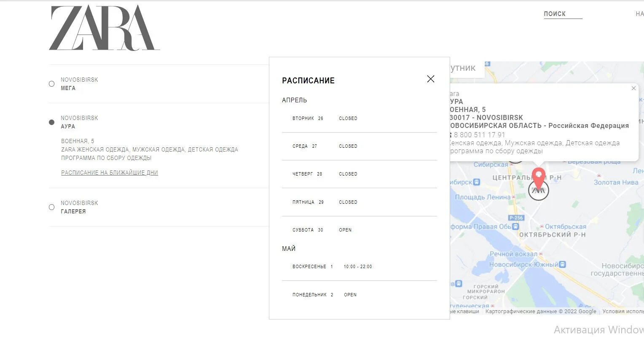Image resolution: width=644 pixels, height=338 pixels.
Task: Click the 10:00 - 22:00 hours text
Action: click(358, 267)
